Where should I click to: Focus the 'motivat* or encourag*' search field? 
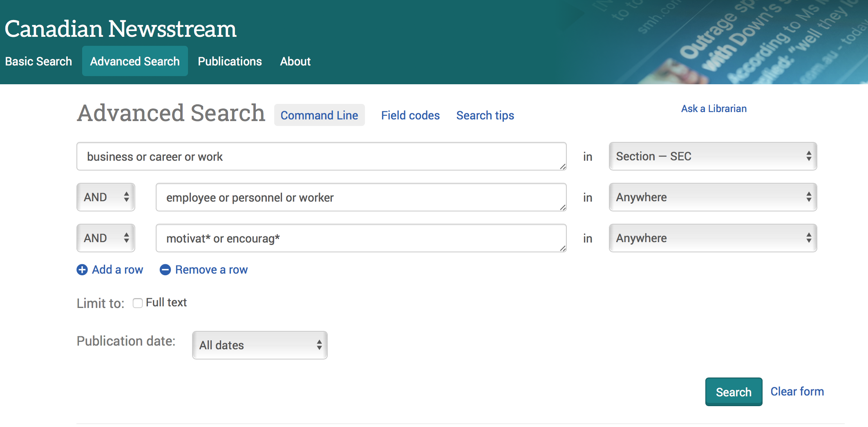[x=361, y=238]
